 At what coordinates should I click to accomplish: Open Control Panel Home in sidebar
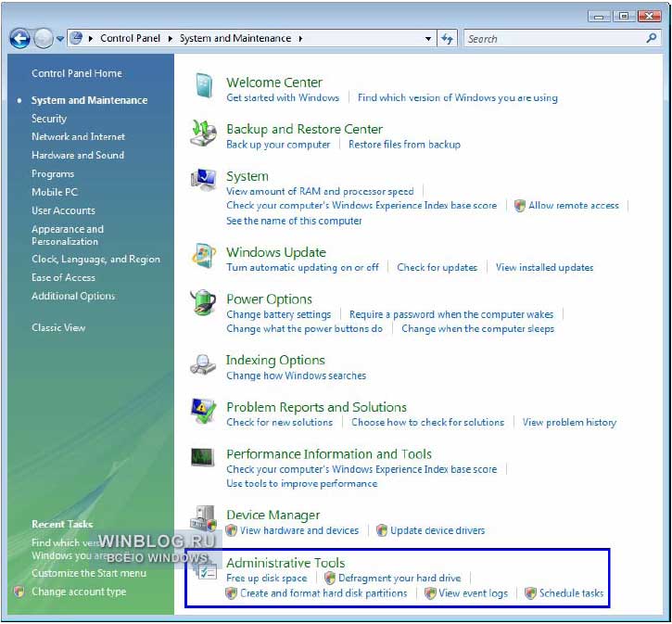click(x=77, y=73)
